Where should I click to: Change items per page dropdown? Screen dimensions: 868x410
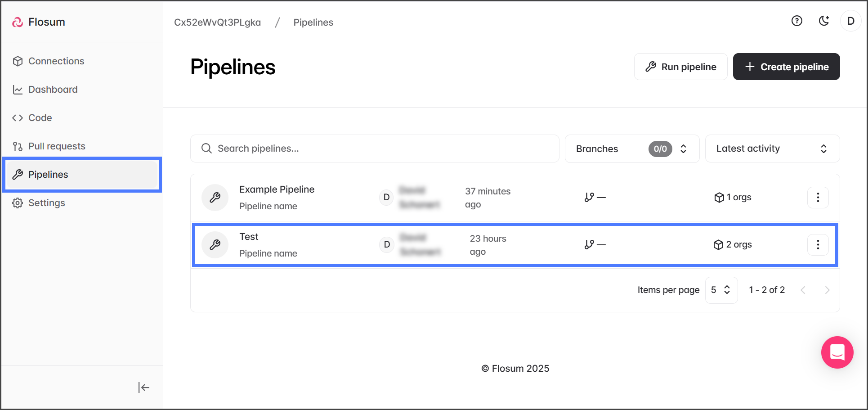pyautogui.click(x=721, y=290)
